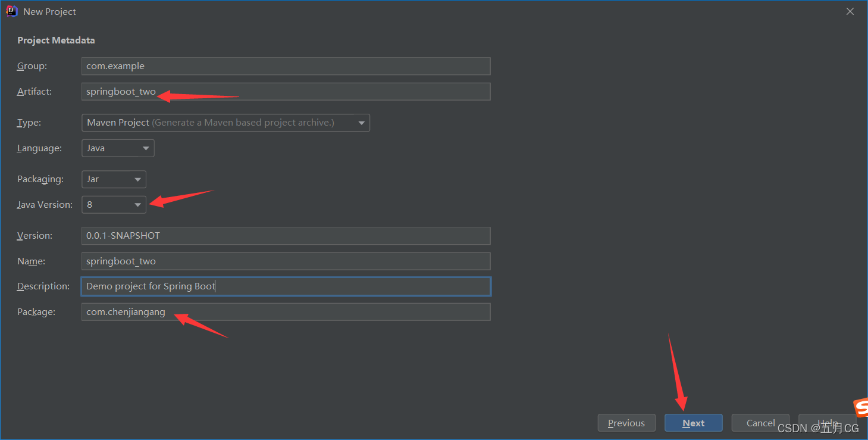This screenshot has width=868, height=440.
Task: Click the Artifact label
Action: pyautogui.click(x=35, y=92)
